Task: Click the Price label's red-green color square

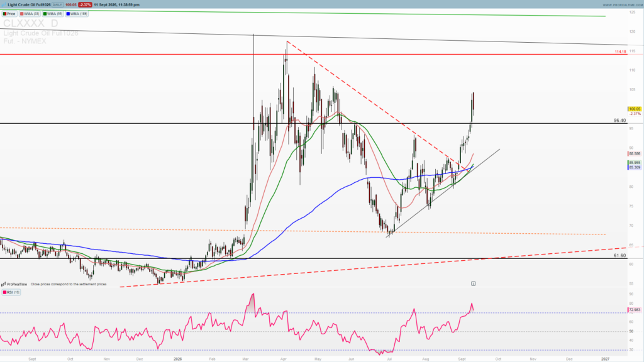Action: (5, 14)
